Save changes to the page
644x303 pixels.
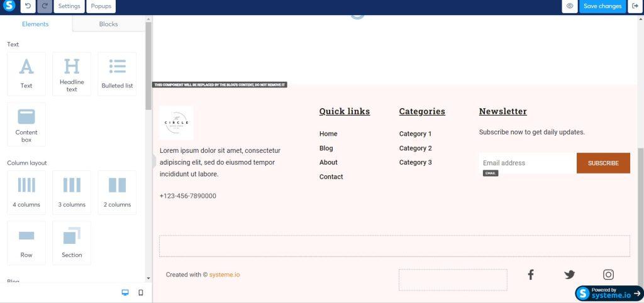coord(602,6)
